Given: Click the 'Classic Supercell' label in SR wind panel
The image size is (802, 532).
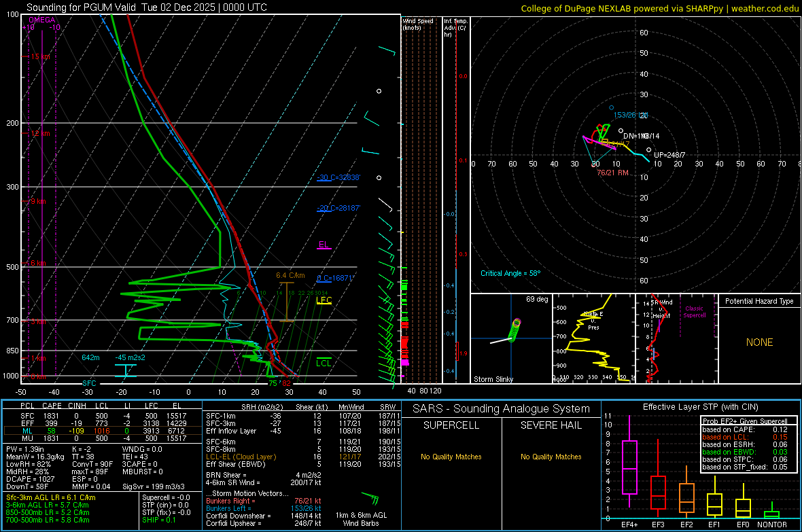Looking at the screenshot, I should tap(695, 312).
